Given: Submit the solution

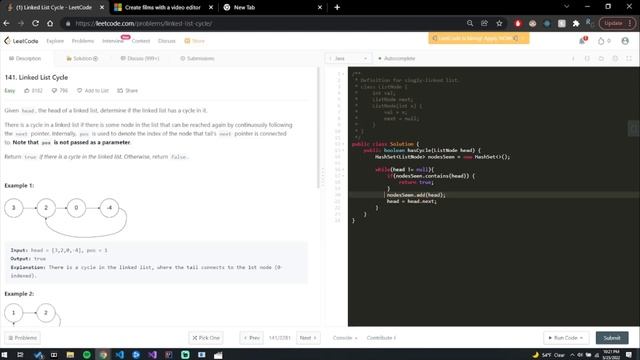Looking at the screenshot, I should [612, 338].
